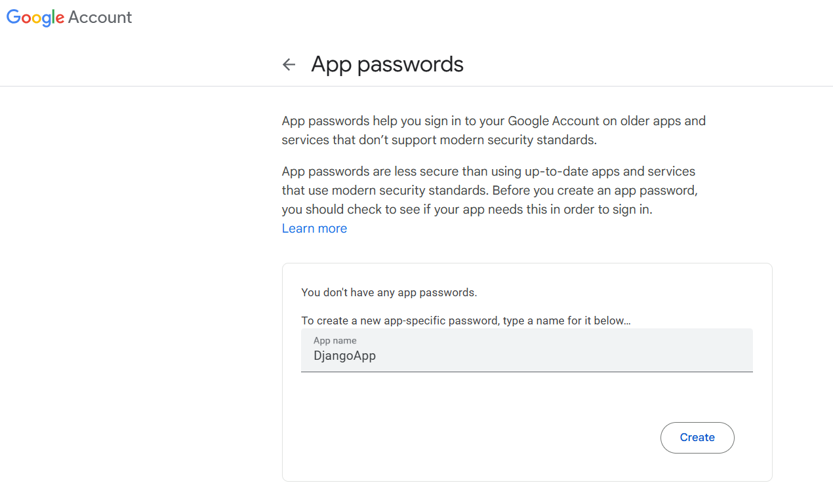Click paragraph starting 'App passwords are less secure'
Screen dimensions: 833x504
pyautogui.click(x=489, y=190)
